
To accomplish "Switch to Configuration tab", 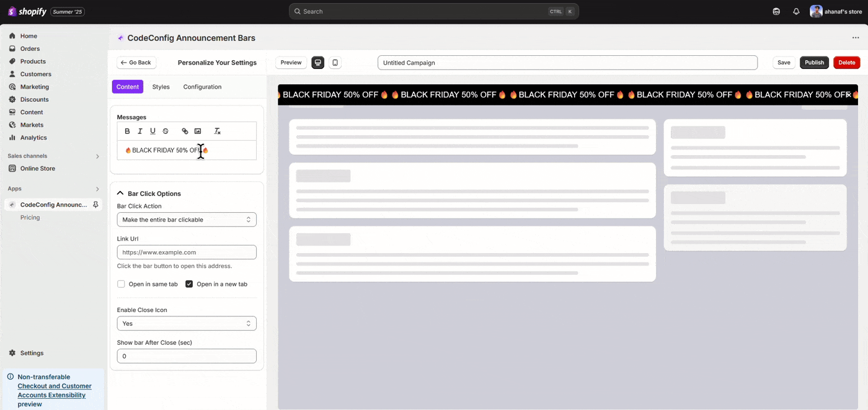I will tap(202, 87).
